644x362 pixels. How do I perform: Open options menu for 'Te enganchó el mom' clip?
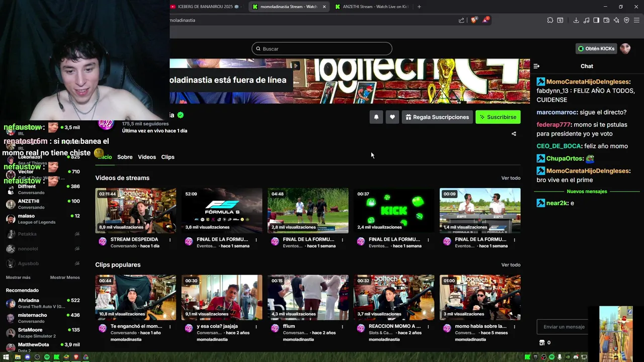point(170,327)
